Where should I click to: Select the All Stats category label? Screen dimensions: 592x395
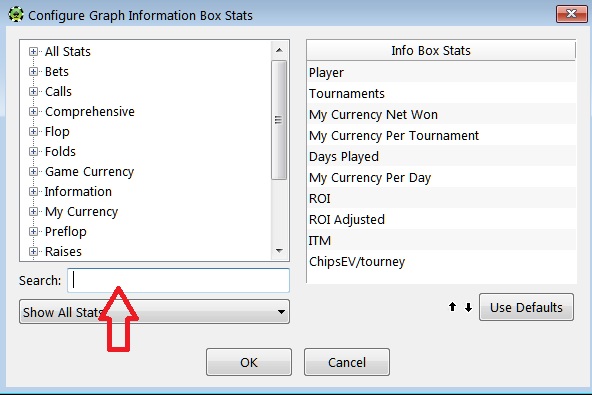[68, 51]
